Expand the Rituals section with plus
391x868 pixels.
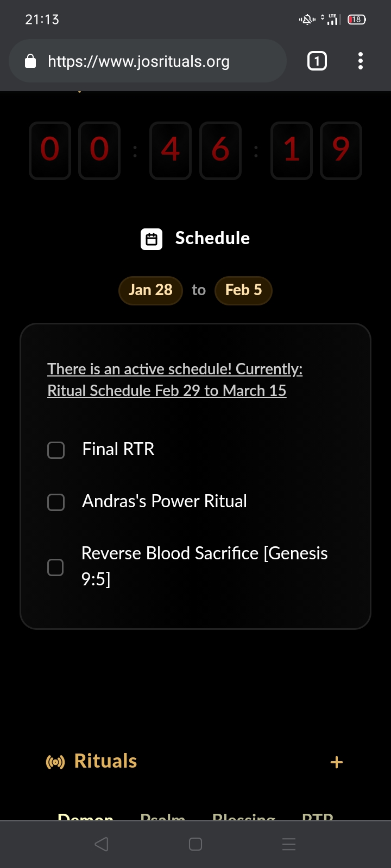tap(337, 762)
